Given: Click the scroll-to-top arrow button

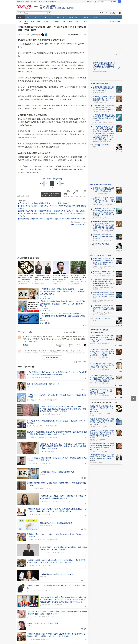Looking at the screenshot, I should click(134, 398).
